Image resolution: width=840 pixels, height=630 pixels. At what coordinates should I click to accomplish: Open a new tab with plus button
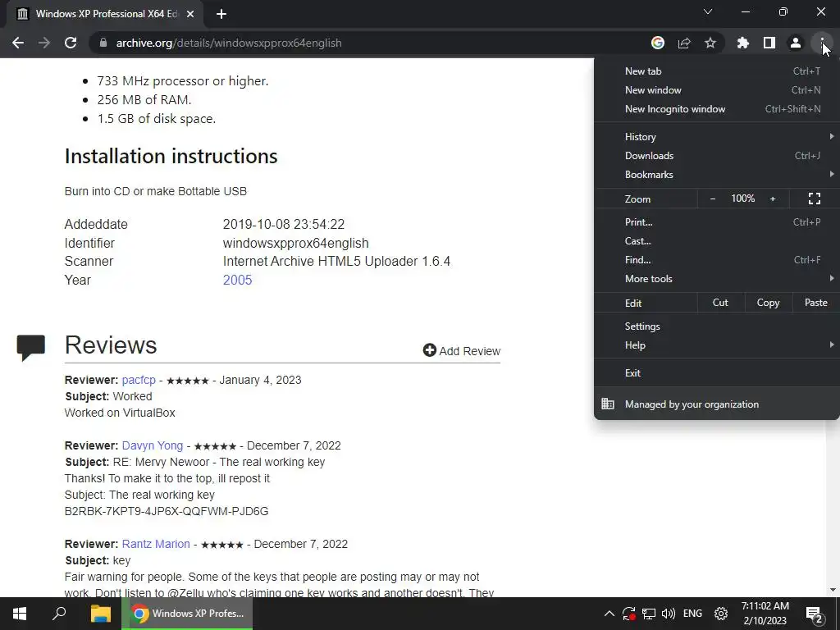tap(221, 14)
